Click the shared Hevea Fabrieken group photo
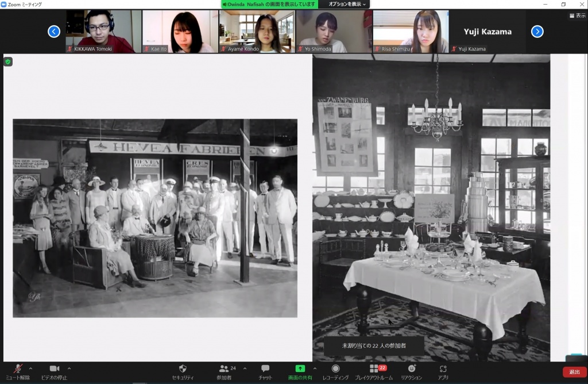Viewport: 588px width, 384px height. click(155, 218)
